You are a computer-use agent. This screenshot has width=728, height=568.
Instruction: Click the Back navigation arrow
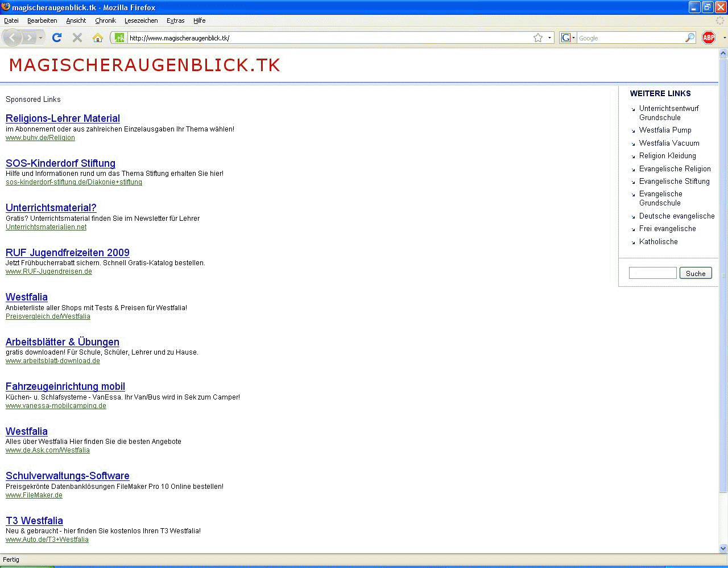point(13,38)
